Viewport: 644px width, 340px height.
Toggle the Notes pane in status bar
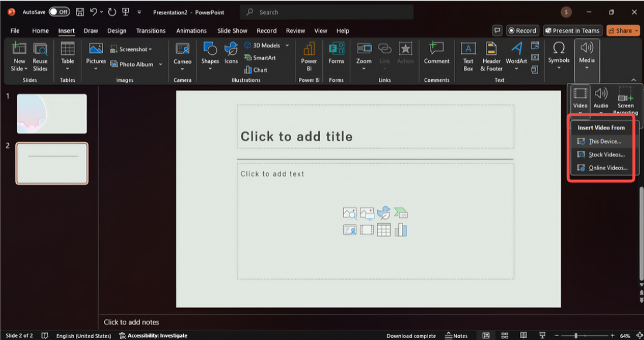pos(456,336)
